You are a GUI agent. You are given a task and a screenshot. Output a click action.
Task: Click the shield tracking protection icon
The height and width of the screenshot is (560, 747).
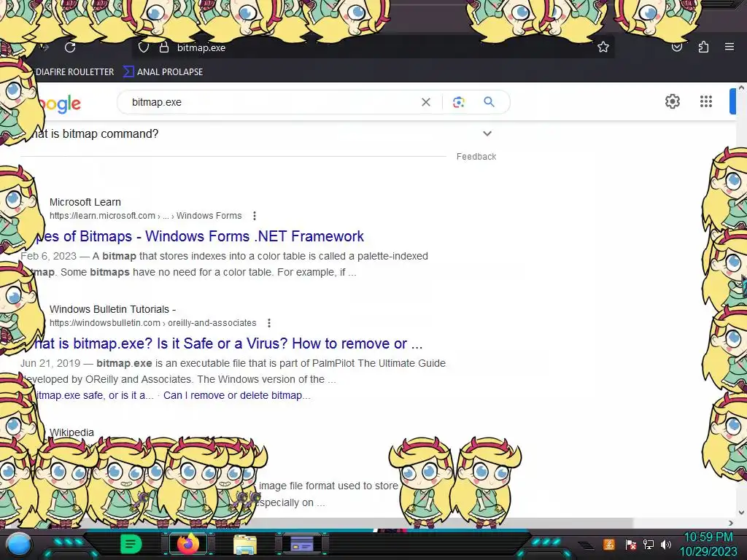(x=144, y=47)
